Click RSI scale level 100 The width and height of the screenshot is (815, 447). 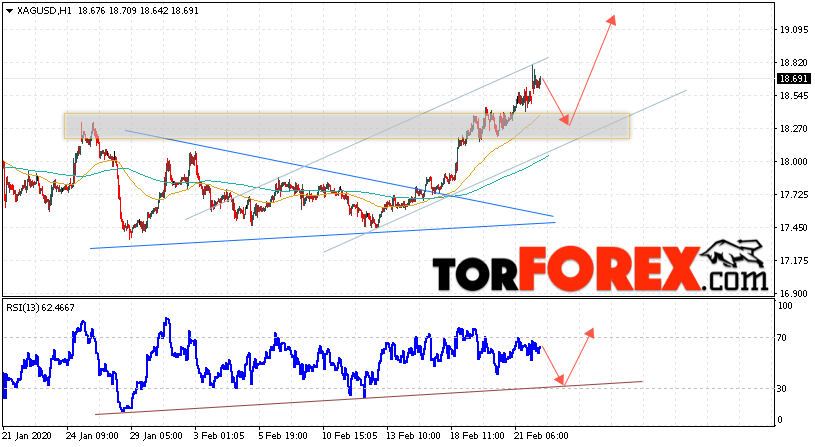click(785, 306)
